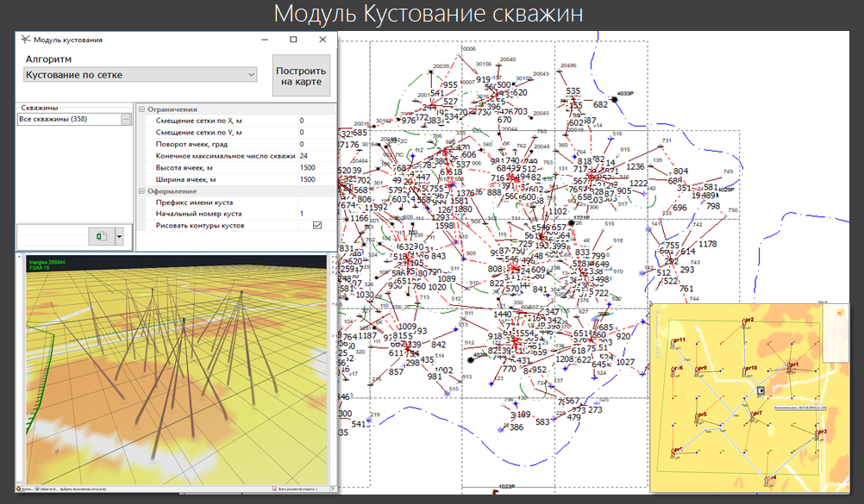Edit Конечное максимальное число скважин value 24
The width and height of the screenshot is (864, 504).
point(316,156)
